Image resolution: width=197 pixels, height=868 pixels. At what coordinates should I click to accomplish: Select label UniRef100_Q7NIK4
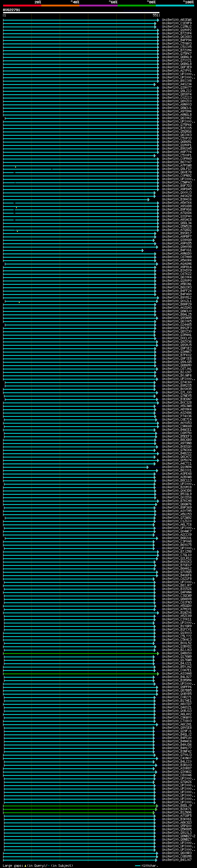click(176, 450)
